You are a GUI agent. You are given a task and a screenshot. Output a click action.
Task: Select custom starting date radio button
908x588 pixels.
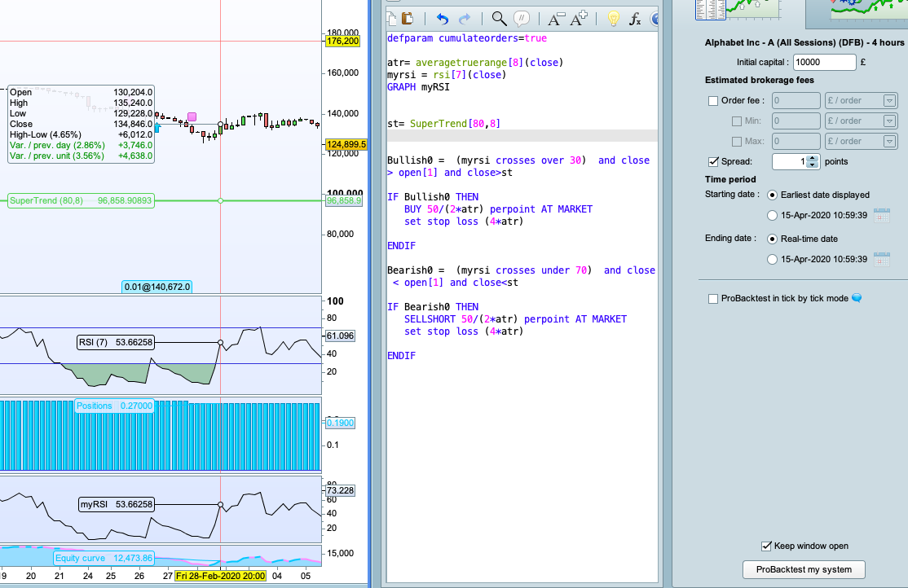point(773,215)
